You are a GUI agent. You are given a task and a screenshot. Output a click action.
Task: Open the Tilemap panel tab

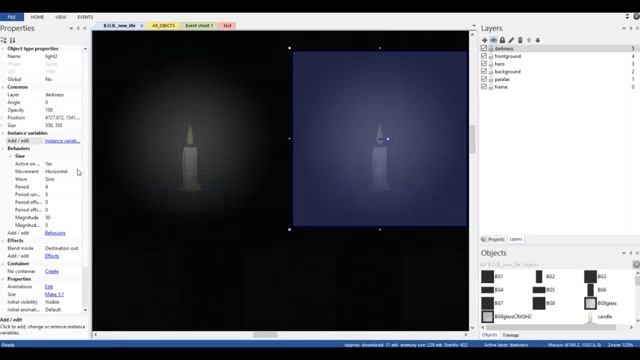click(511, 335)
